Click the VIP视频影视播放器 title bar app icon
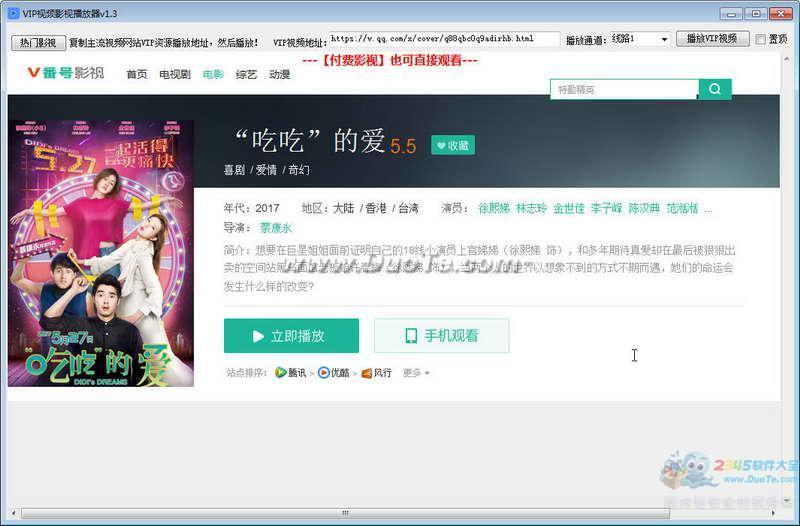The width and height of the screenshot is (800, 526). [x=13, y=13]
